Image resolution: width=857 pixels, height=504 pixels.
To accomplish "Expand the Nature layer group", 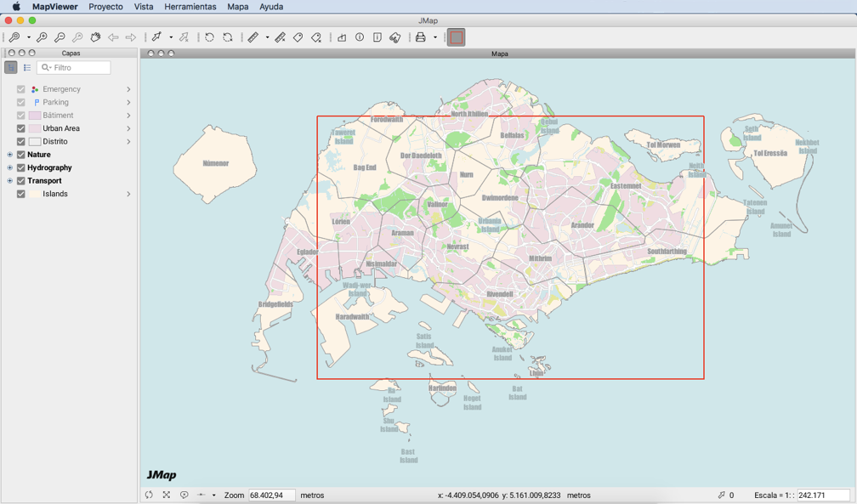I will point(9,154).
